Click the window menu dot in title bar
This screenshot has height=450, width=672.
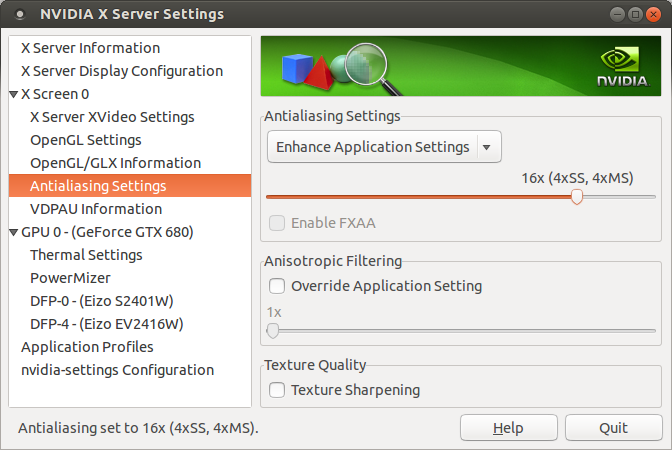pos(19,14)
